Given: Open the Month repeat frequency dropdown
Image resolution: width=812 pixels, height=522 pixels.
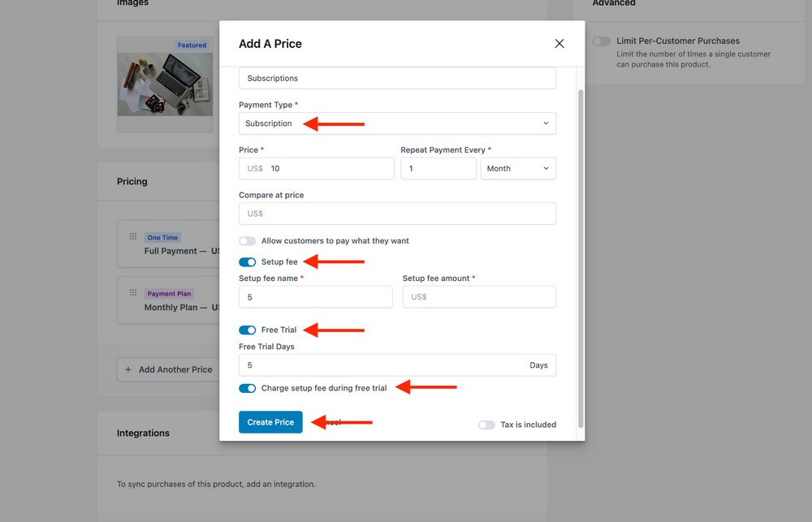Looking at the screenshot, I should click(518, 168).
